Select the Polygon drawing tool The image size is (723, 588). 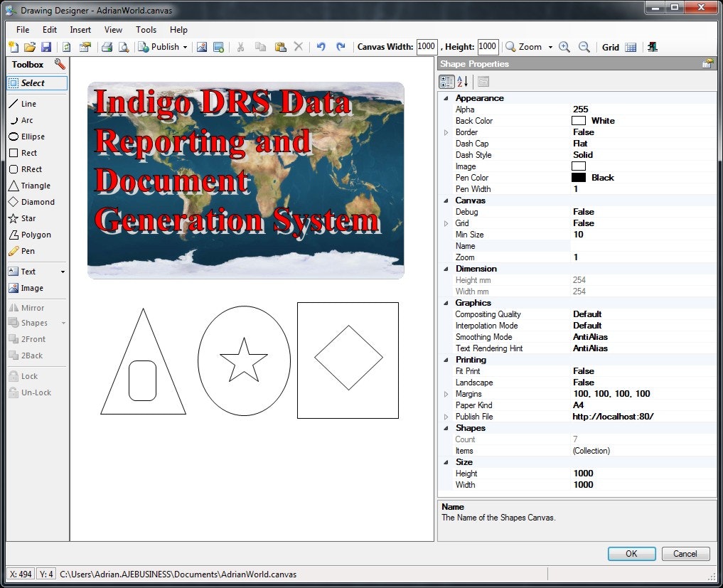[x=30, y=235]
